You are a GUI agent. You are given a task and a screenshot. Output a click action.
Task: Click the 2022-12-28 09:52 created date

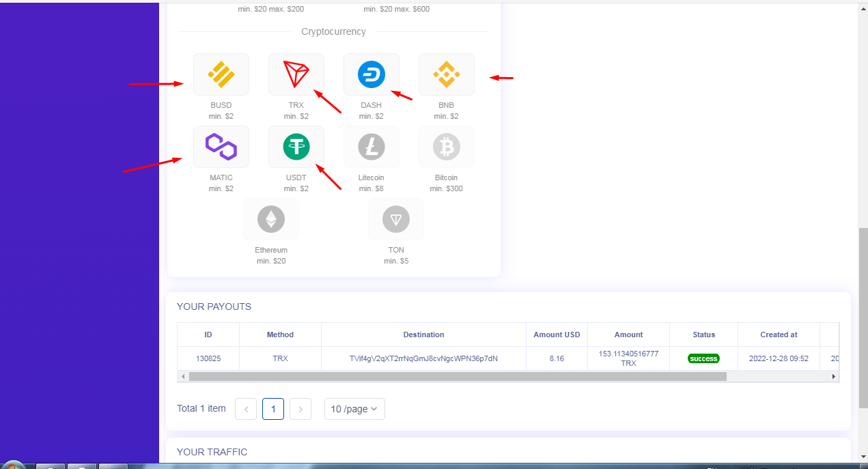coord(779,358)
